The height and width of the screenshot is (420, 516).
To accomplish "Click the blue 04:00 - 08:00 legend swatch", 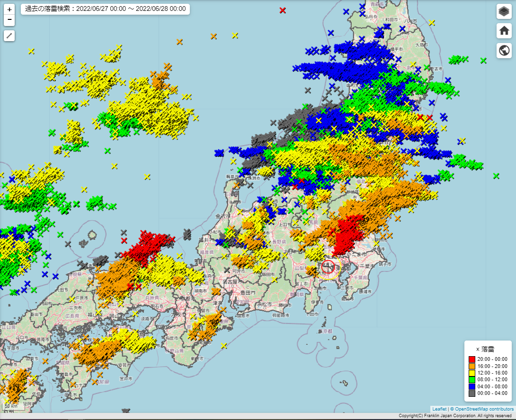I will click(472, 386).
